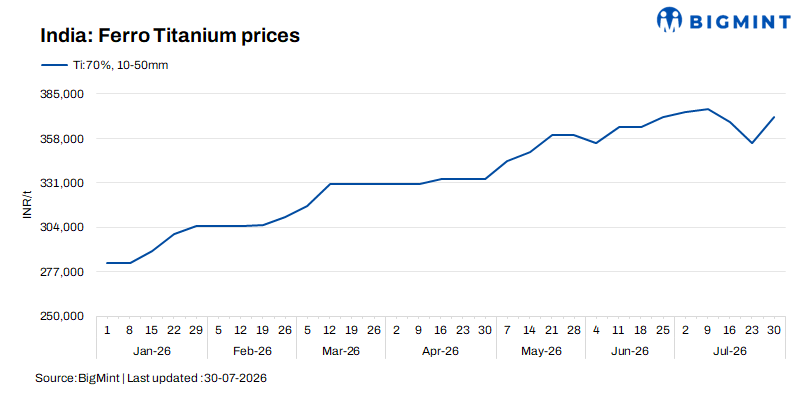Click the Last updated 30-07-2026 text
This screenshot has width=800, height=398.
(x=197, y=379)
